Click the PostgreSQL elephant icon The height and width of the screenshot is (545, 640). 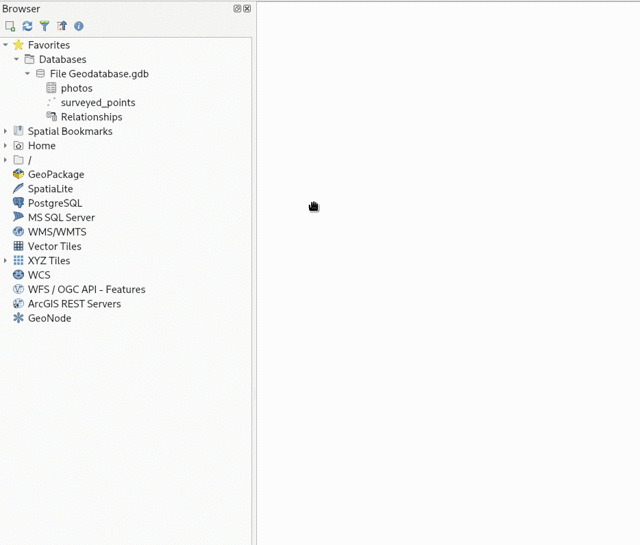(x=18, y=203)
